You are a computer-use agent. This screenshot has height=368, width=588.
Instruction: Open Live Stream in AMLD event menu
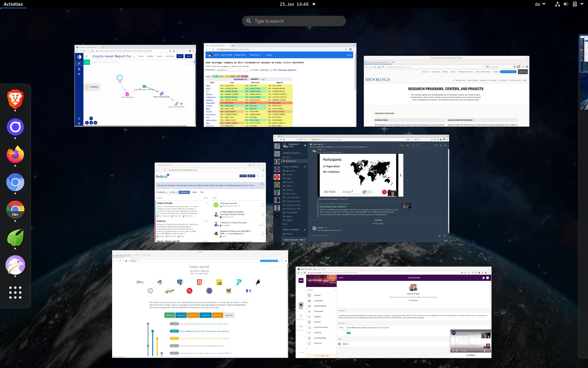point(321,301)
